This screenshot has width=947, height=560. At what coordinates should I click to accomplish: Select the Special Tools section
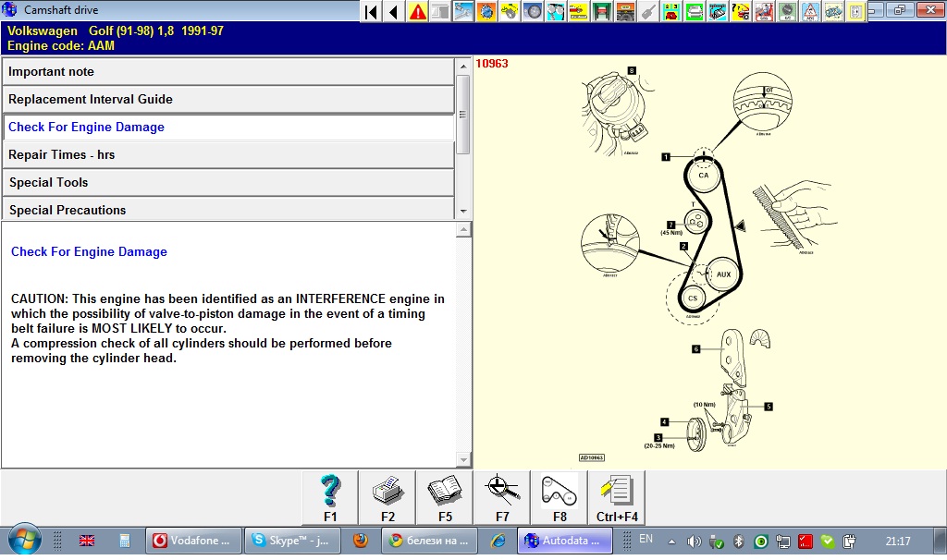228,183
